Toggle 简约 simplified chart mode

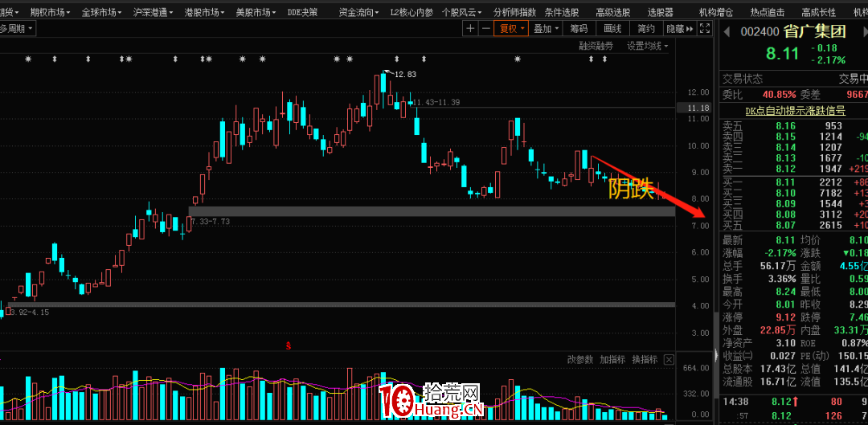coord(646,29)
